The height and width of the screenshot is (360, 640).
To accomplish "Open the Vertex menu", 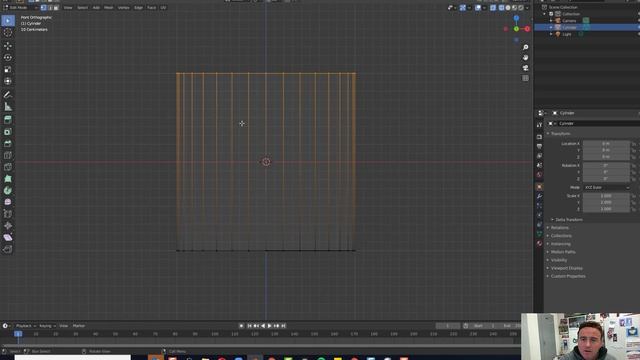I will 123,7.
